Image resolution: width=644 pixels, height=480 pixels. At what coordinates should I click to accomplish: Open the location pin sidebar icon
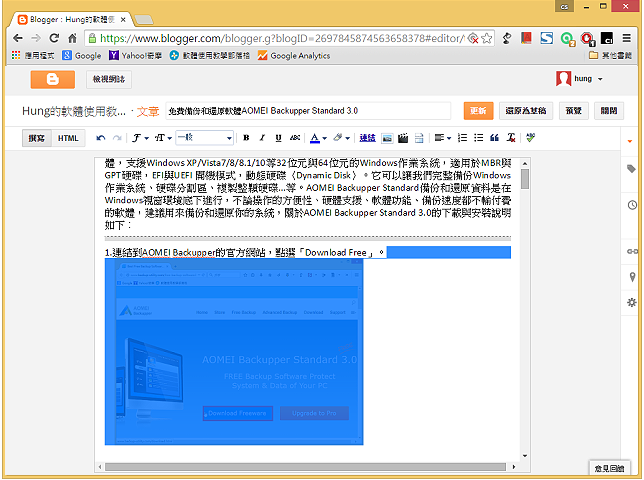(632, 277)
